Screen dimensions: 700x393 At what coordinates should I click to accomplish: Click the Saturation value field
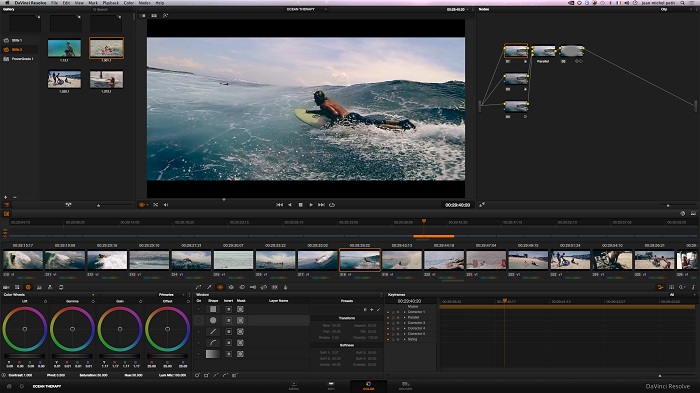[x=94, y=375]
